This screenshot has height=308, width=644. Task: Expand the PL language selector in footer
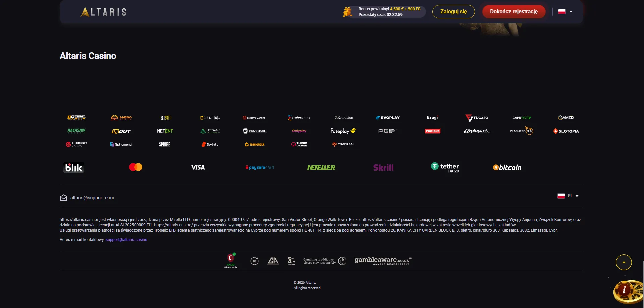coord(568,196)
